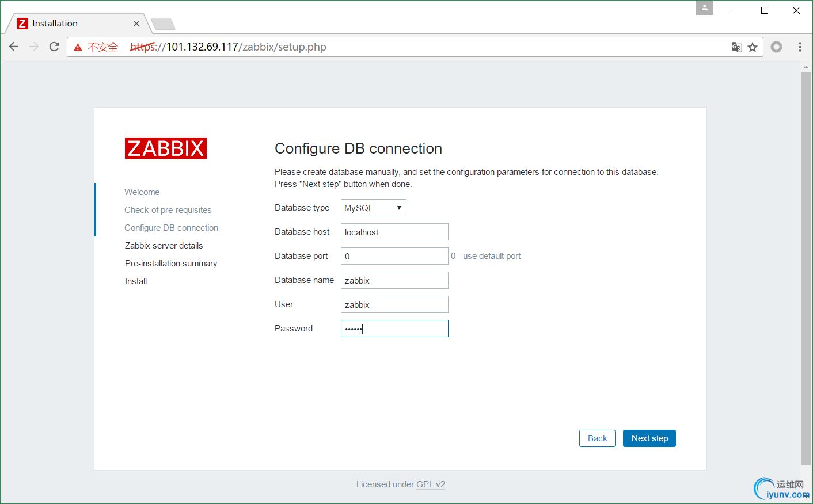813x504 pixels.
Task: Select Configure DB connection step in sidebar
Action: [172, 228]
